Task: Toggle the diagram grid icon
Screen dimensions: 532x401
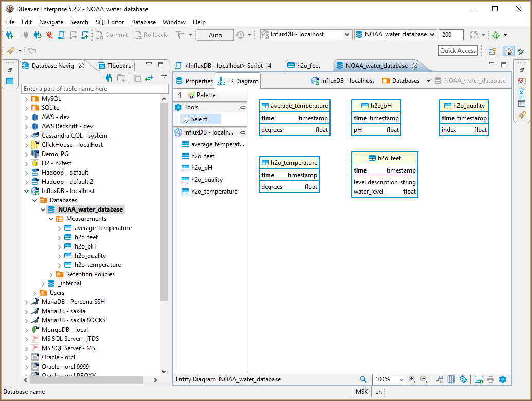Action: click(x=451, y=379)
